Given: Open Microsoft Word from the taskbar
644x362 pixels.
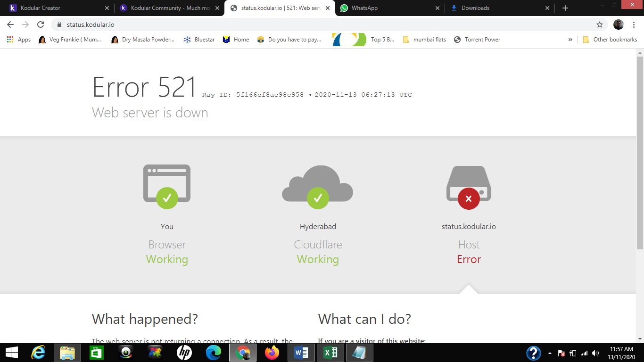Looking at the screenshot, I should click(301, 353).
